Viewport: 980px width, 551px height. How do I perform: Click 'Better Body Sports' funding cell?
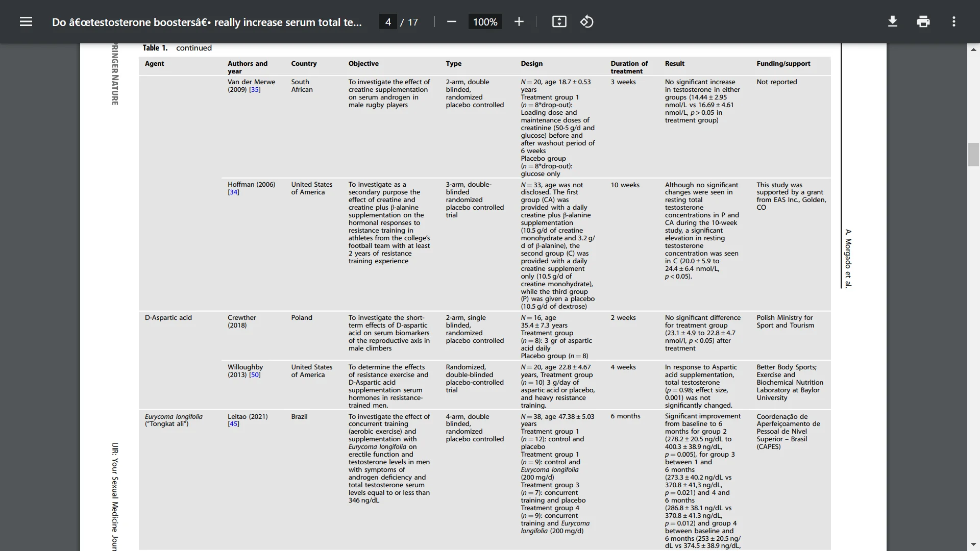click(x=790, y=383)
